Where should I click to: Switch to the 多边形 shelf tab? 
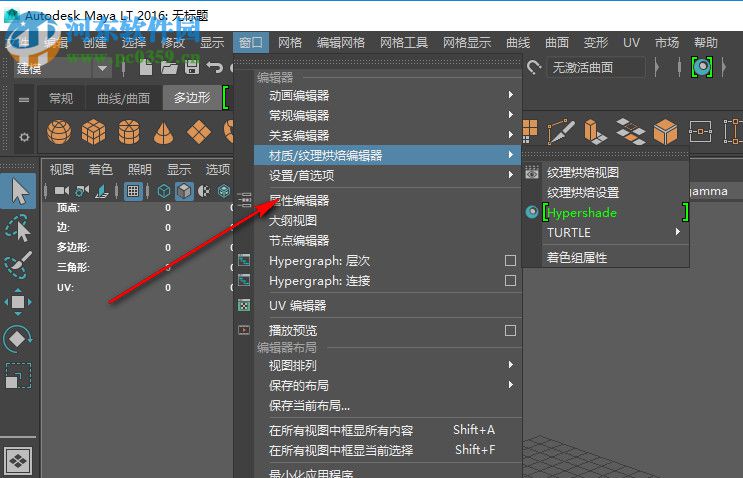(x=192, y=98)
